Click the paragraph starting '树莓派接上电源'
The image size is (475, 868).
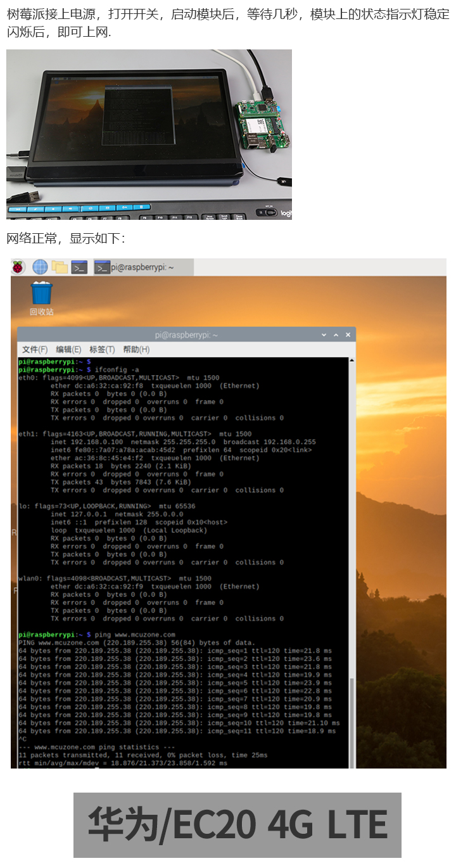[x=228, y=23]
